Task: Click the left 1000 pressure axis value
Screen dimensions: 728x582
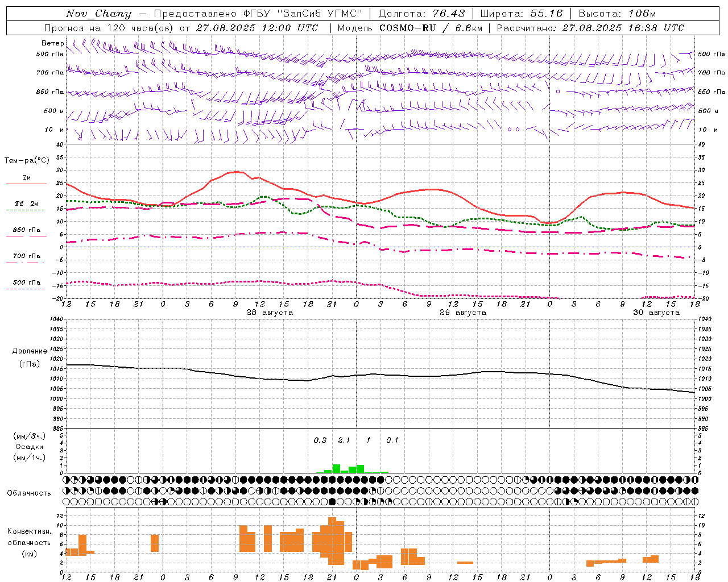Action: (x=56, y=399)
